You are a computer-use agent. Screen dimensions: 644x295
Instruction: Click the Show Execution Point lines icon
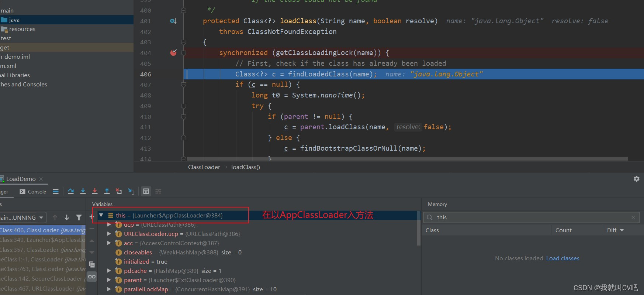coord(56,191)
